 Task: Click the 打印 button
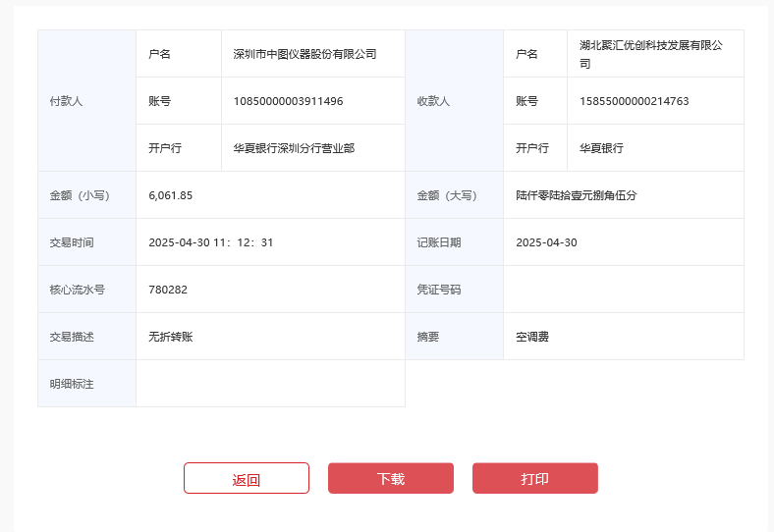534,479
